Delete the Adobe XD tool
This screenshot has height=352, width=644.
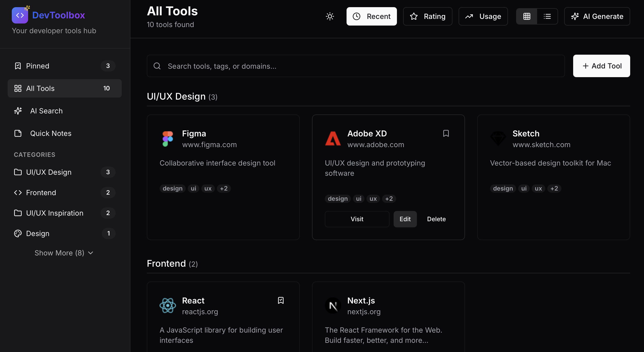click(436, 219)
